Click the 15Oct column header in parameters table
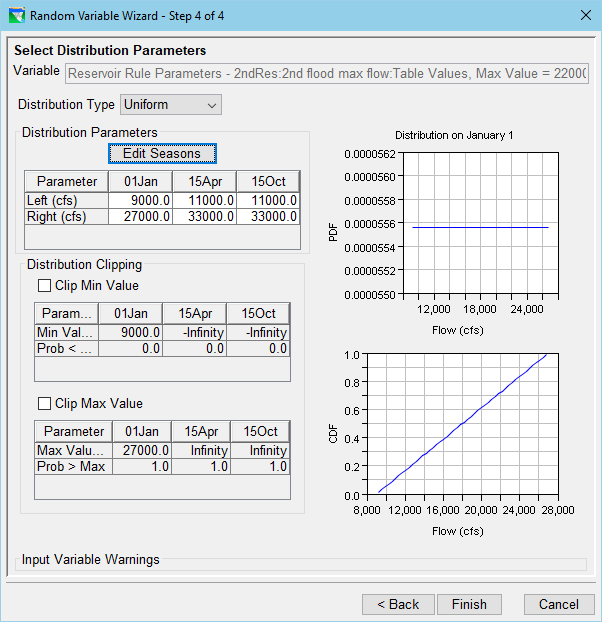Screen dimensions: 602x622 pos(269,181)
